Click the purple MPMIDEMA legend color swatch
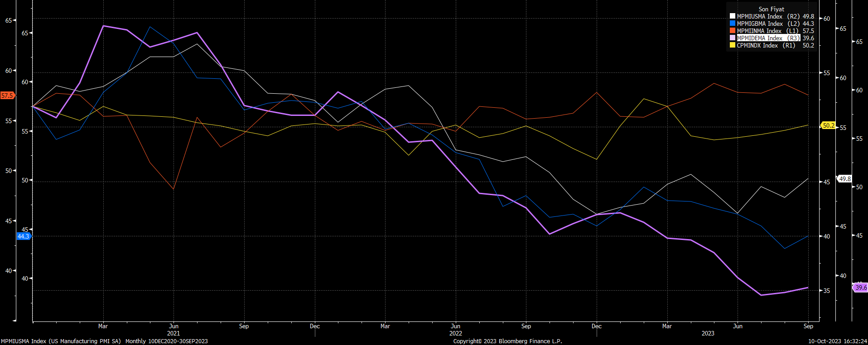Viewport: 868px width, 345px height. (x=733, y=38)
